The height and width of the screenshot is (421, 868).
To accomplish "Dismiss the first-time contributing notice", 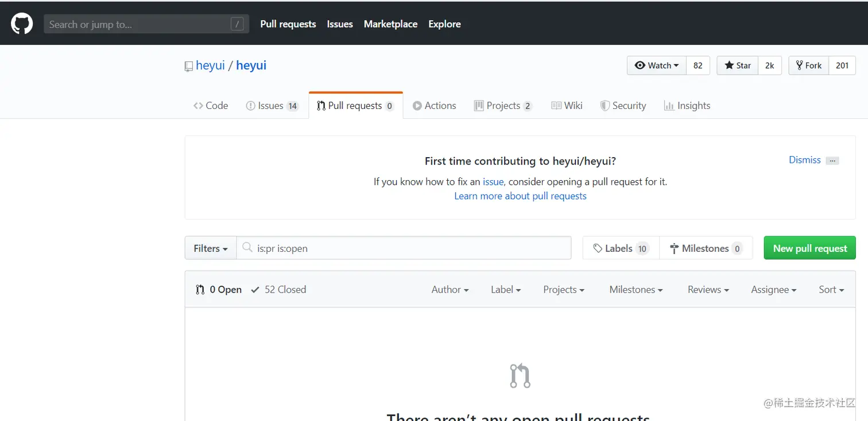I will tap(805, 160).
